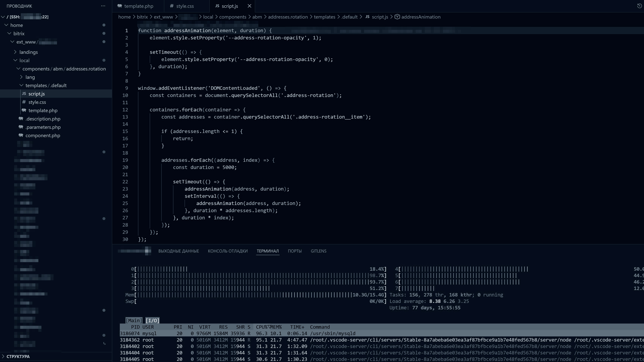The image size is (644, 362).
Task: Select the mysql process row 3186074
Action: tap(382, 333)
